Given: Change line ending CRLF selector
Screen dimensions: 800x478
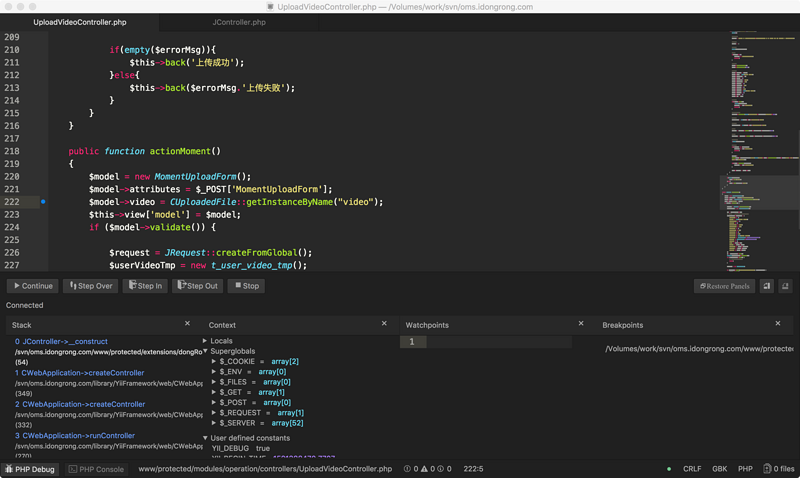Looking at the screenshot, I should (692, 469).
